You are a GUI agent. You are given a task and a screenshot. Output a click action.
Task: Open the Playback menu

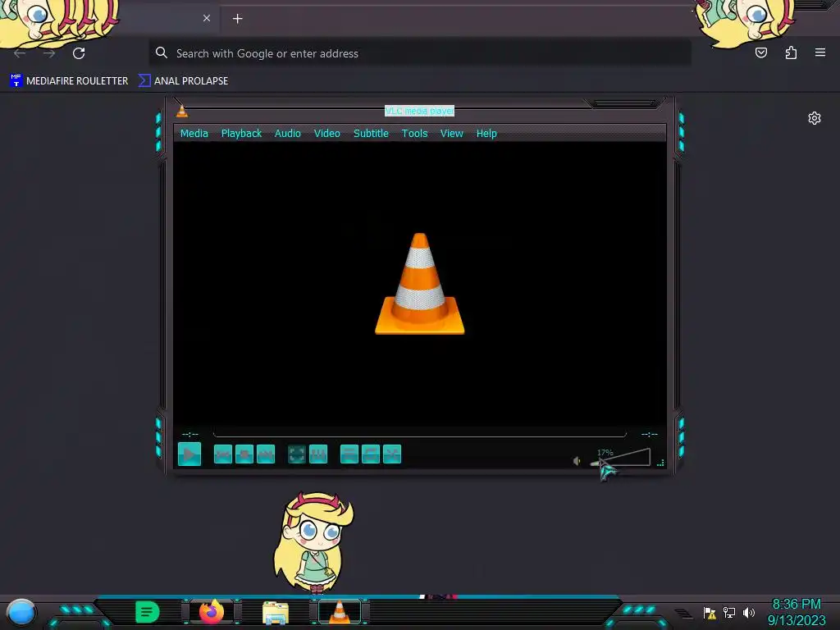(x=242, y=134)
